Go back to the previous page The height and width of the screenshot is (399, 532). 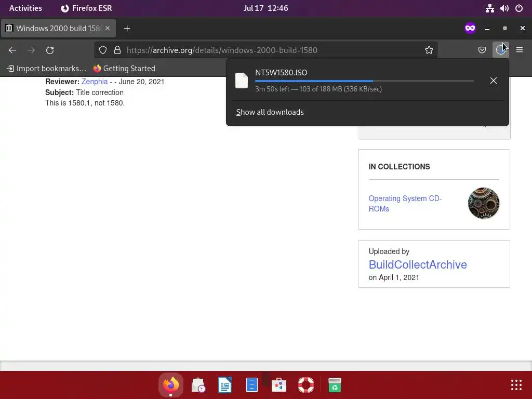coord(12,50)
